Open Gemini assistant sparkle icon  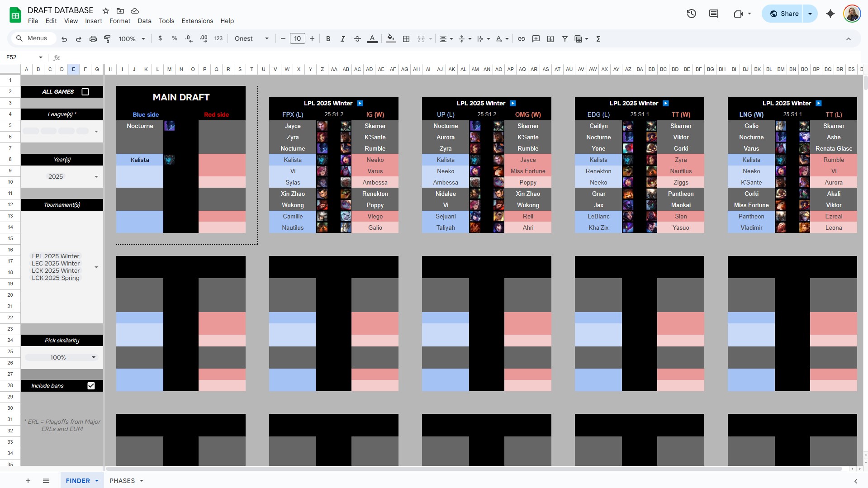tap(830, 14)
